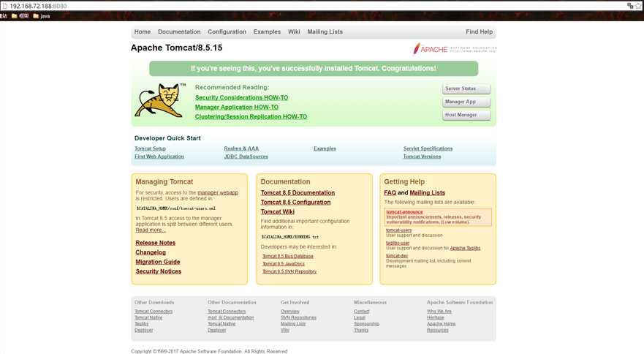The height and width of the screenshot is (354, 644).
Task: Open Overview under Get Involved
Action: (290, 312)
